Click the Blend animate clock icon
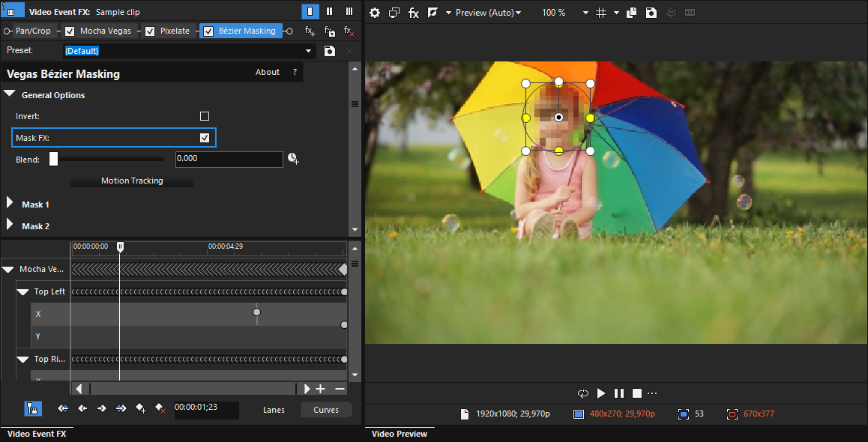868x442 pixels. click(293, 160)
